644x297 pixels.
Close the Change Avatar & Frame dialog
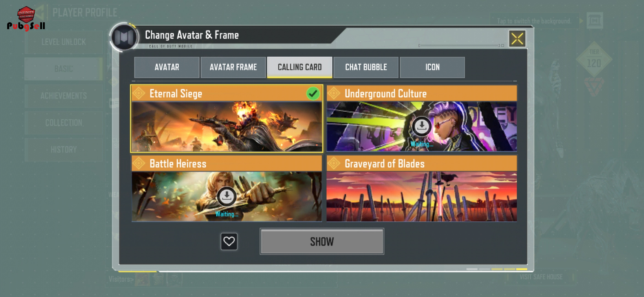click(x=517, y=39)
